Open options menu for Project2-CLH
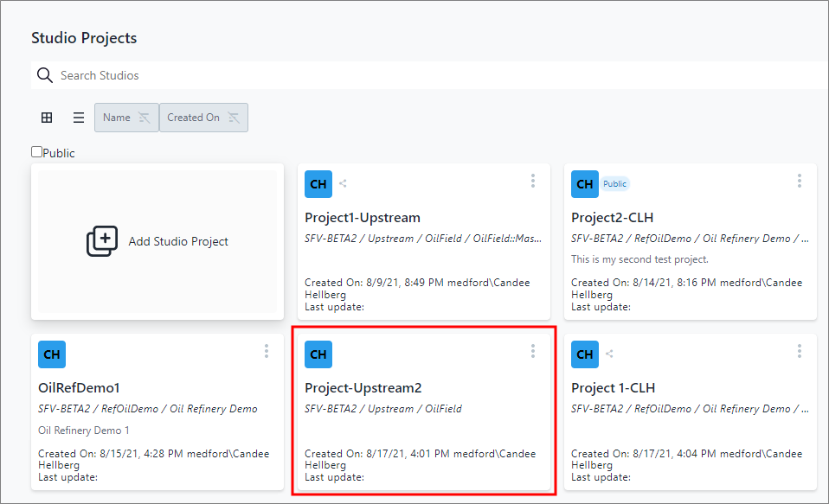Viewport: 829px width, 504px height. tap(800, 181)
